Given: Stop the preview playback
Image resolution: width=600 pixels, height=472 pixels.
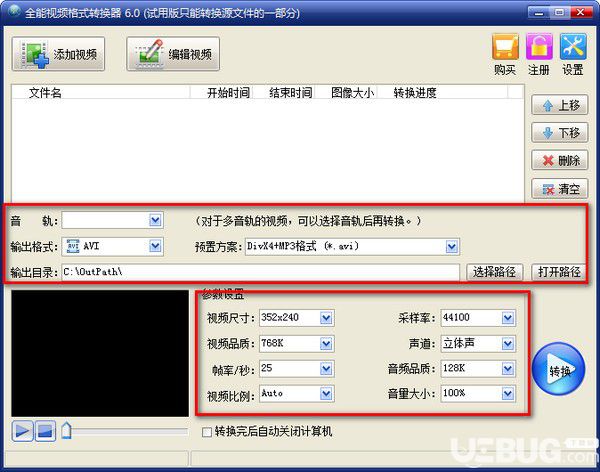Looking at the screenshot, I should pyautogui.click(x=45, y=431).
